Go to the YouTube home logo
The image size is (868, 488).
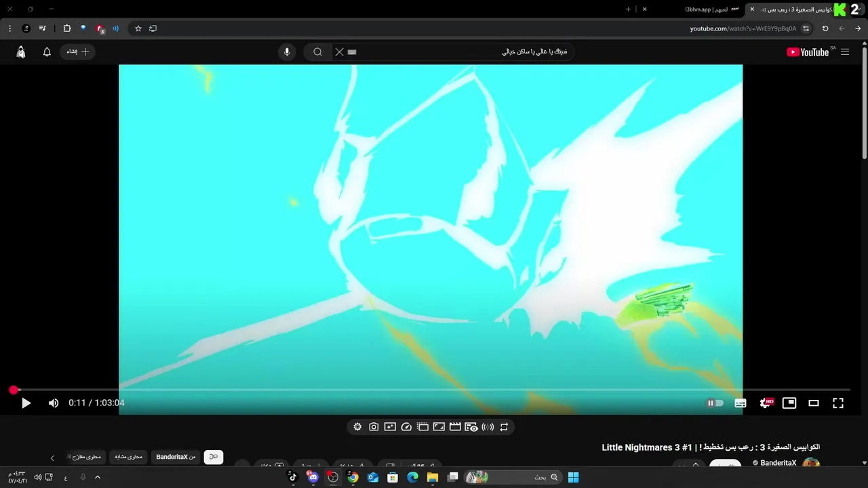pos(808,52)
